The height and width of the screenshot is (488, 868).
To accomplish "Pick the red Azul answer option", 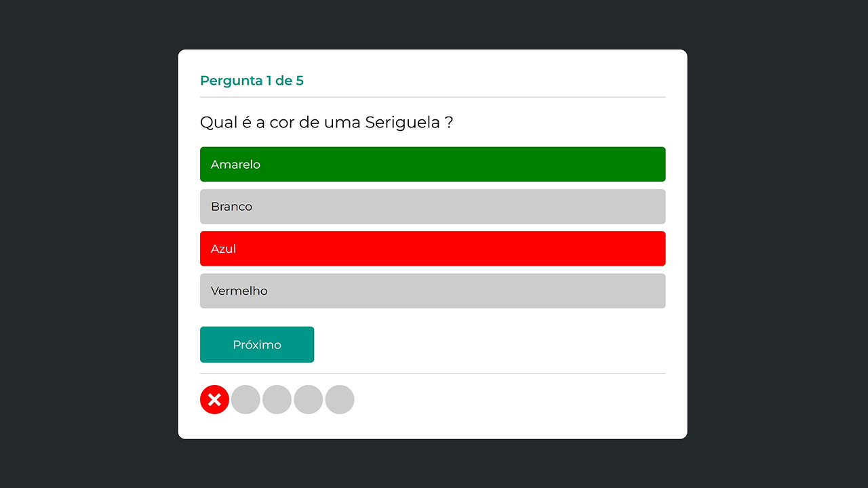I will pos(433,249).
